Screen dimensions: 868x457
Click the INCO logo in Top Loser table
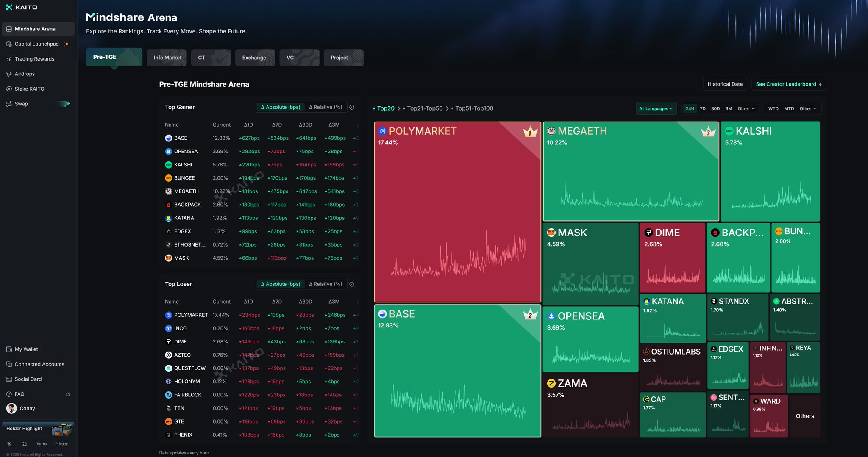pos(168,328)
